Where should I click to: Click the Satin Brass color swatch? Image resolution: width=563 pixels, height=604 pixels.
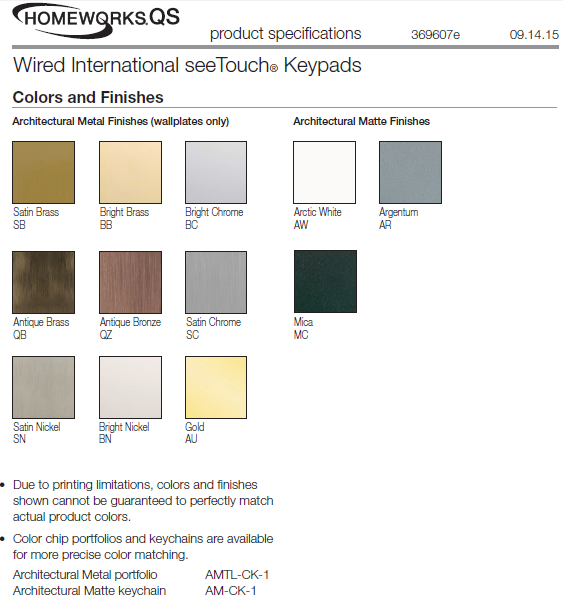point(44,172)
